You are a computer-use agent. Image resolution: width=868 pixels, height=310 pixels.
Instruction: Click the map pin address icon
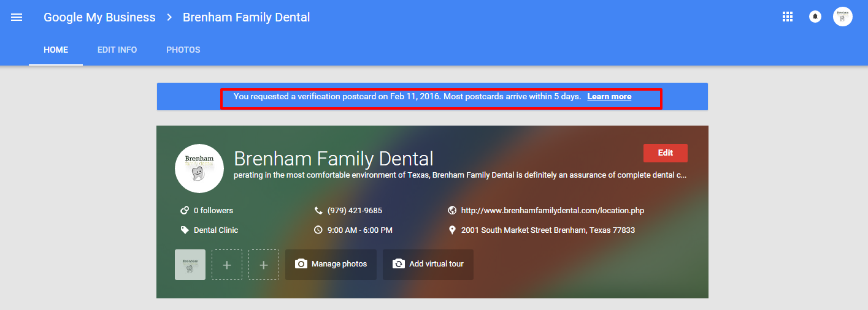452,230
